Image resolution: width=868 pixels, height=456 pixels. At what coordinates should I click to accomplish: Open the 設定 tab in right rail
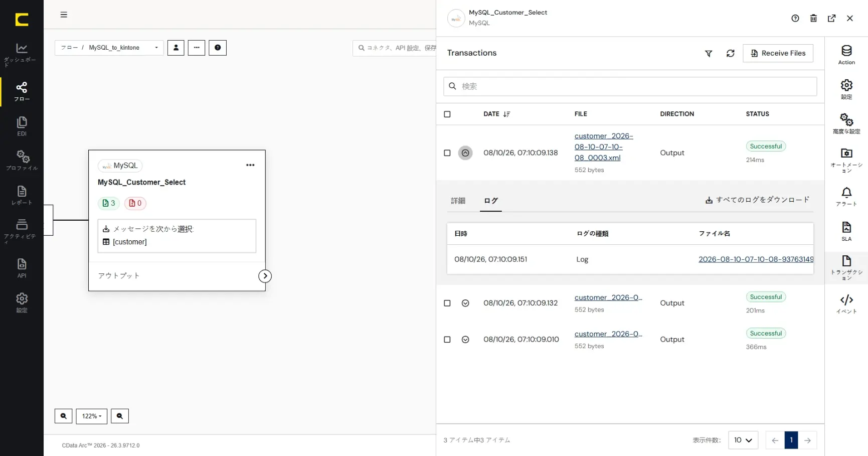(x=846, y=89)
